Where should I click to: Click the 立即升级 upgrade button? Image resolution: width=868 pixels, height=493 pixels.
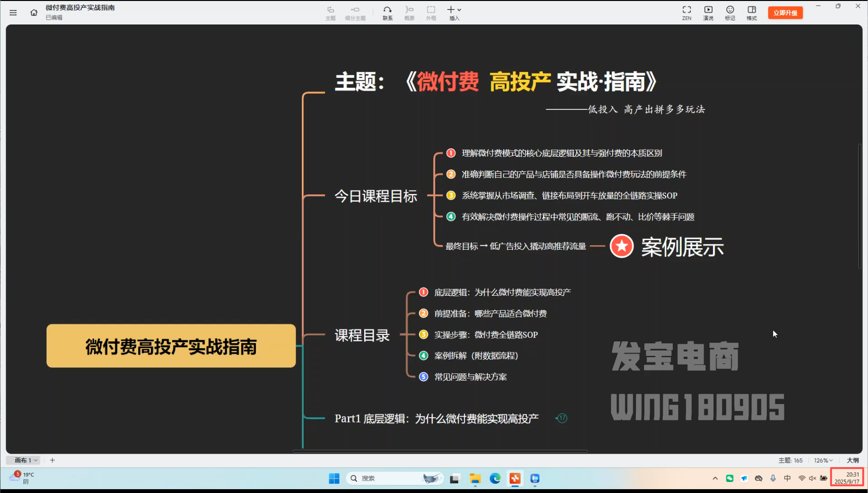click(785, 12)
